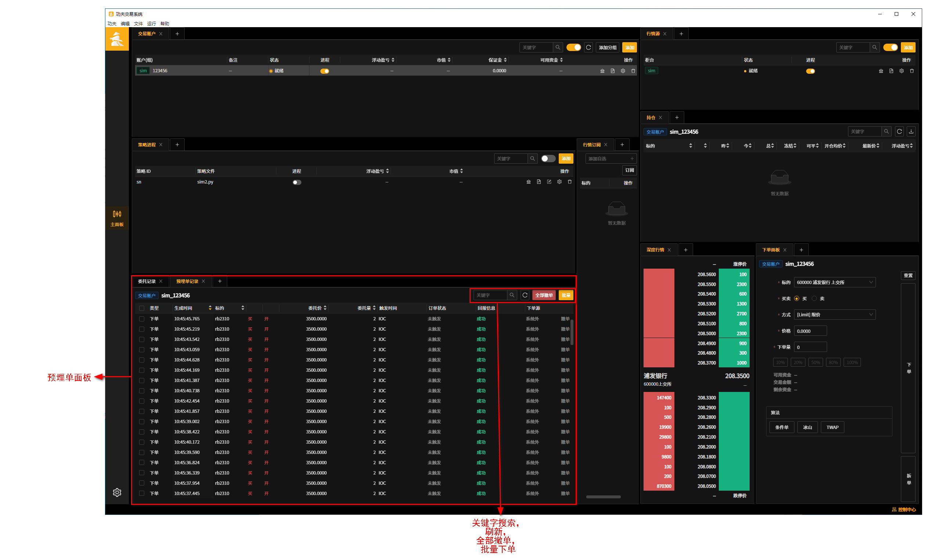942x560 pixels.
Task: Click search icon in 预埋单记录 panel
Action: (512, 295)
